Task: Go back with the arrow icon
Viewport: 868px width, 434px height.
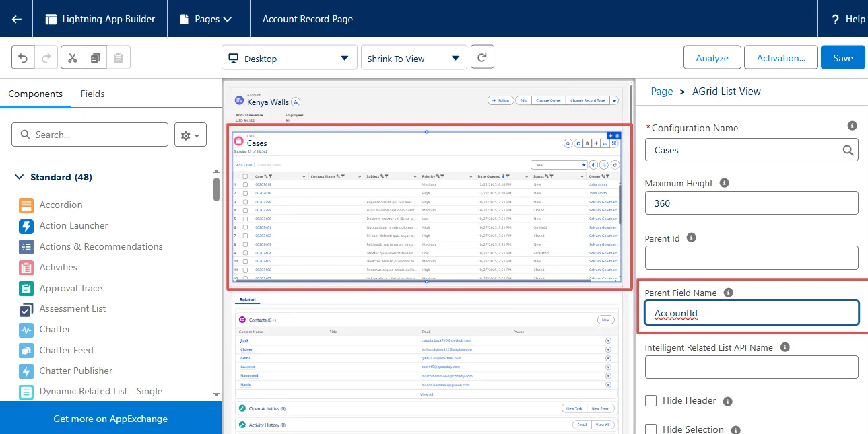Action: (16, 19)
